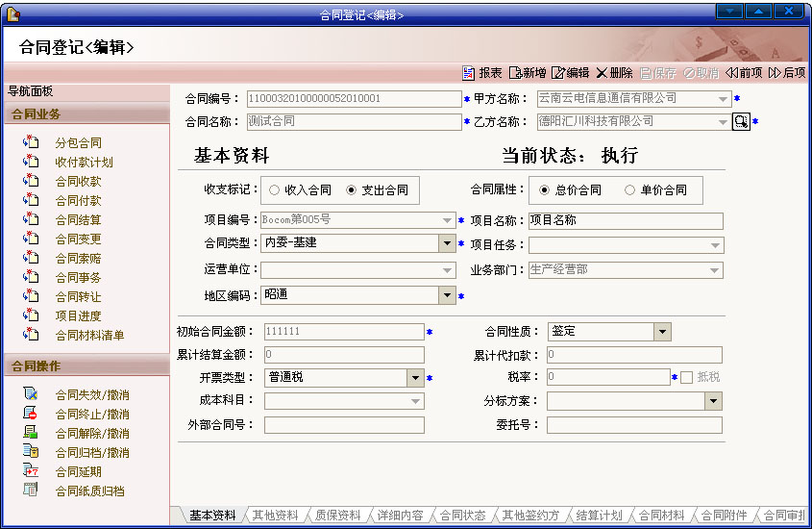
Task: Click the 新增 new record icon
Action: (515, 73)
